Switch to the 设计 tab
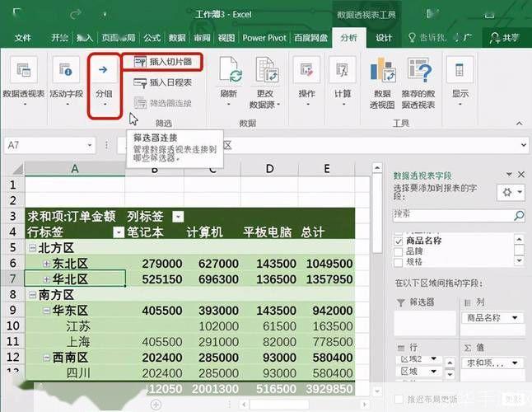The width and height of the screenshot is (532, 412). (x=384, y=38)
